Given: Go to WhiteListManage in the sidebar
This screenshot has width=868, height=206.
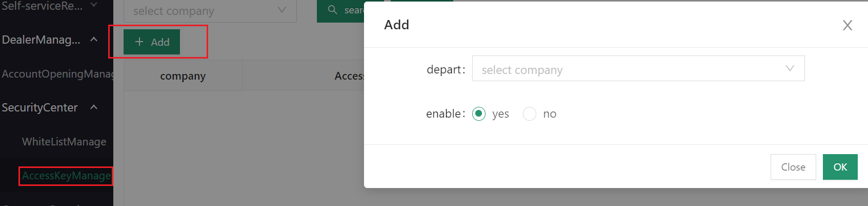Looking at the screenshot, I should [64, 142].
